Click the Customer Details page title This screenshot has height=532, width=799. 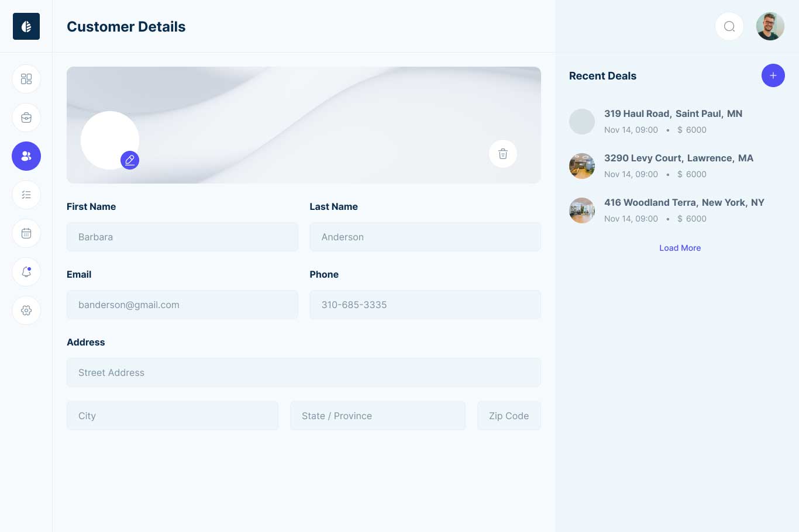[x=126, y=26]
